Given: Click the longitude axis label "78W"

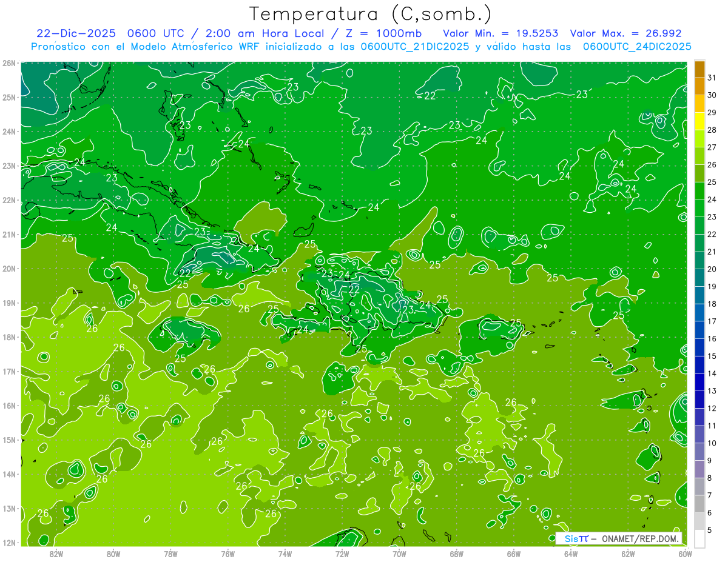Looking at the screenshot, I should 170,554.
